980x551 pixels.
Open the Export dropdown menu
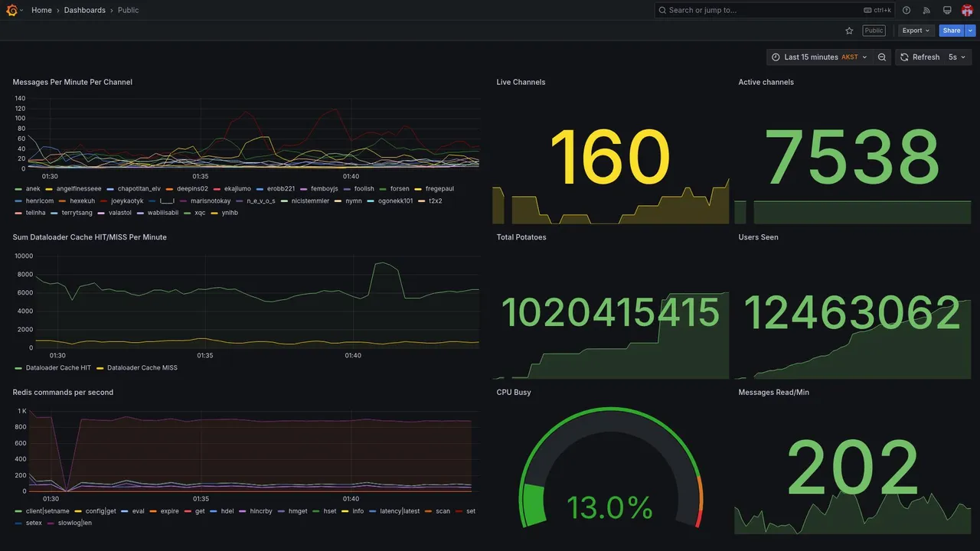click(916, 31)
